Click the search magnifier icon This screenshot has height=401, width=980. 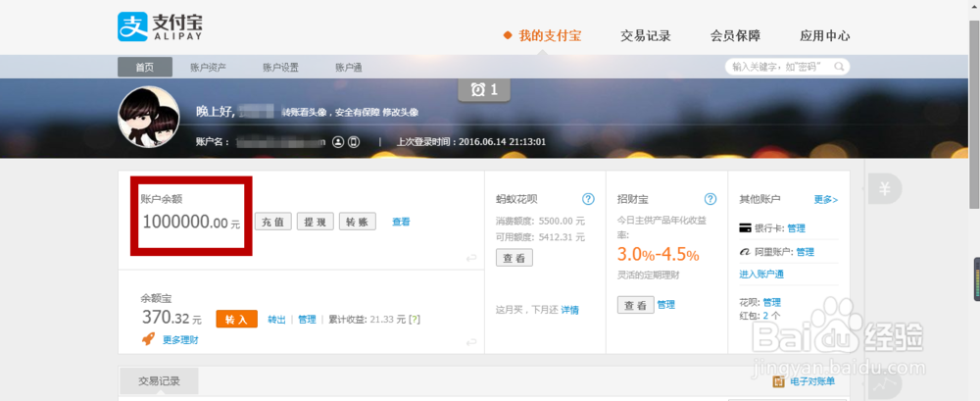coord(839,67)
